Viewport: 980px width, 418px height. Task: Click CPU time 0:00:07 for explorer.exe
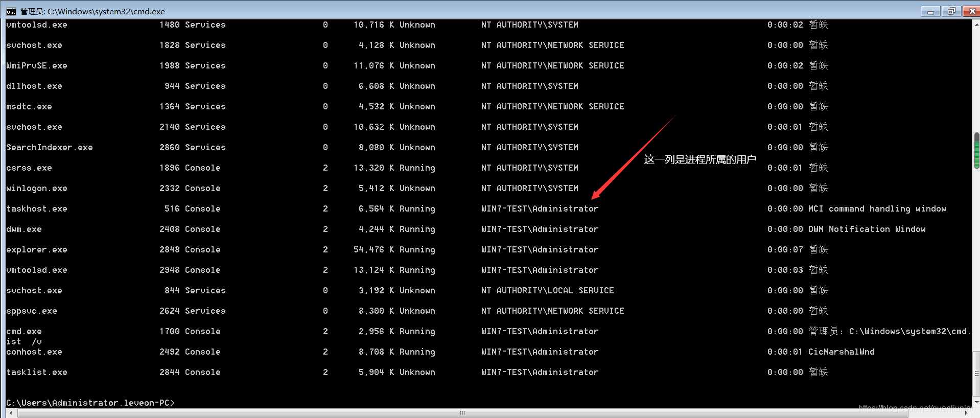[x=785, y=249]
